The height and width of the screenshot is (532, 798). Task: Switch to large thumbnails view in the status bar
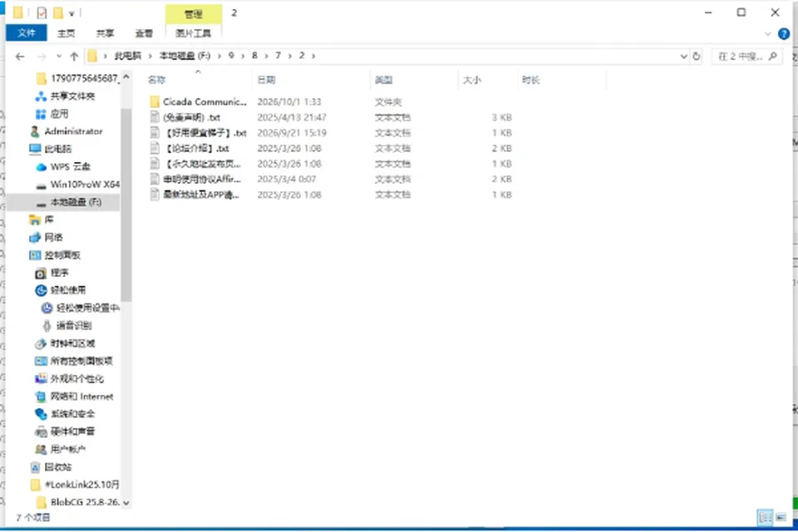click(x=781, y=517)
